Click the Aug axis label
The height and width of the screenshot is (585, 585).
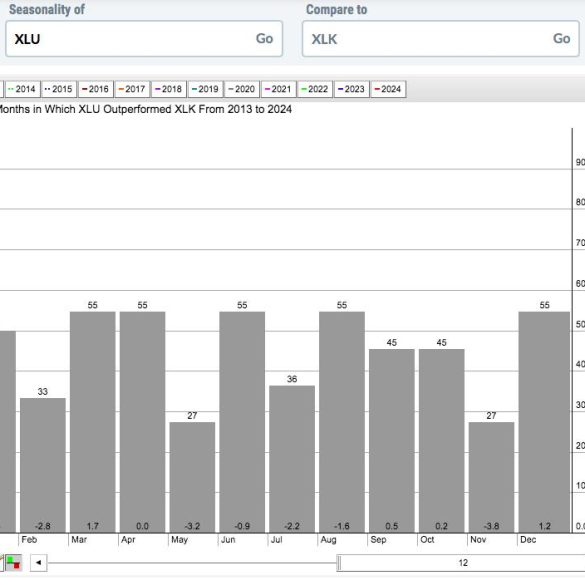328,540
